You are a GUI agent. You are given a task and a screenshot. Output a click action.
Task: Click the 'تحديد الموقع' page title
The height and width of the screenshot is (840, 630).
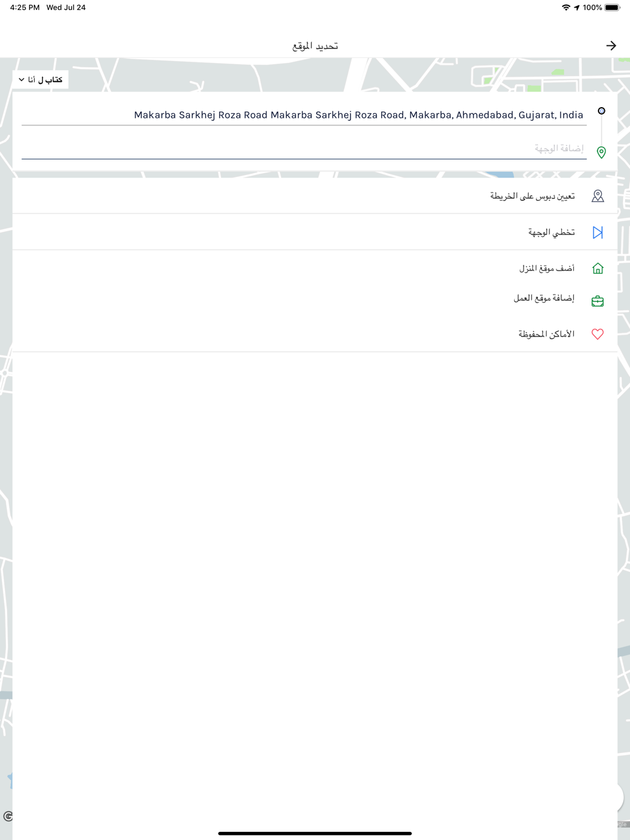(x=315, y=46)
